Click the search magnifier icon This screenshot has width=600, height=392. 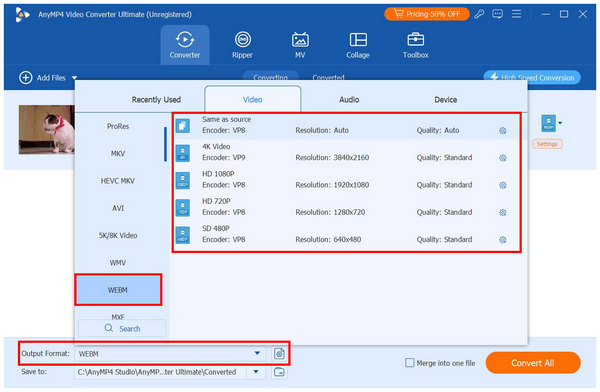pos(109,328)
